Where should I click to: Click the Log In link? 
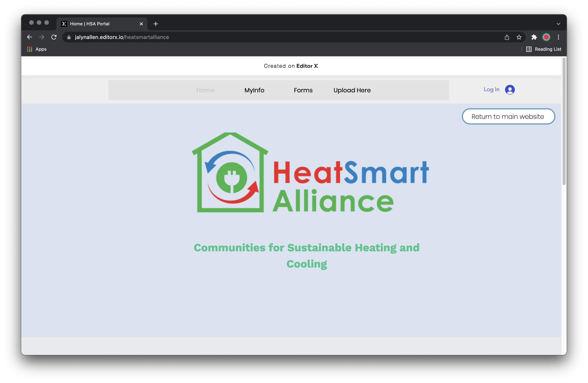pyautogui.click(x=491, y=90)
